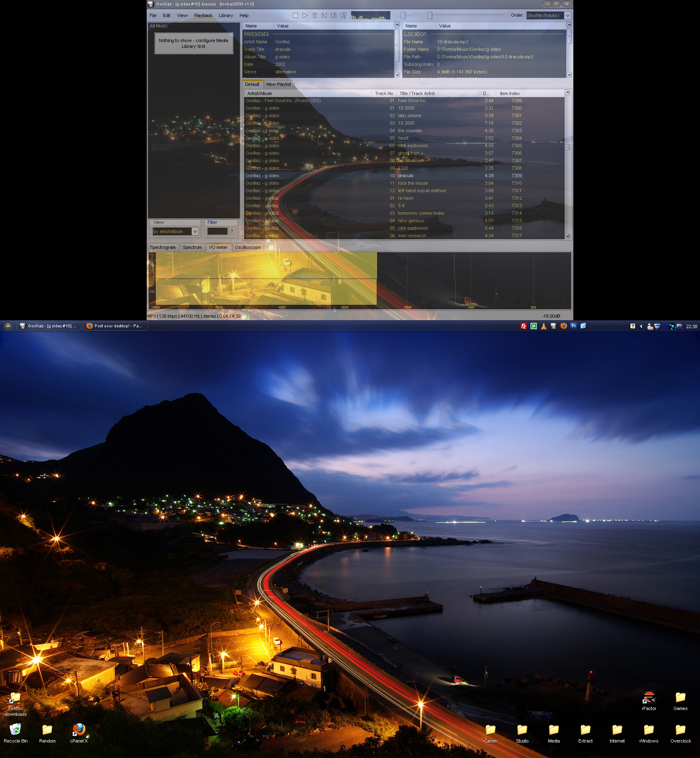Expand hidden system tray icons arrow
This screenshot has width=700, height=758.
(x=641, y=326)
